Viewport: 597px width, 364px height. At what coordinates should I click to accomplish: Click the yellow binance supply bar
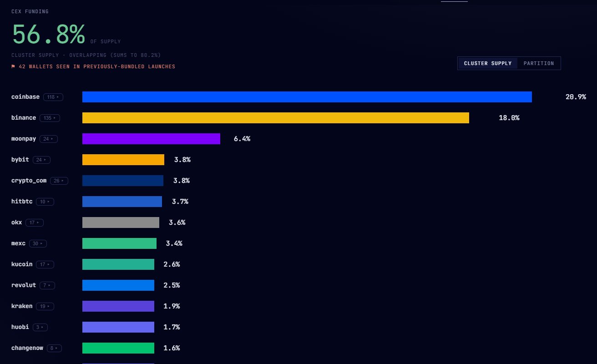(x=276, y=118)
